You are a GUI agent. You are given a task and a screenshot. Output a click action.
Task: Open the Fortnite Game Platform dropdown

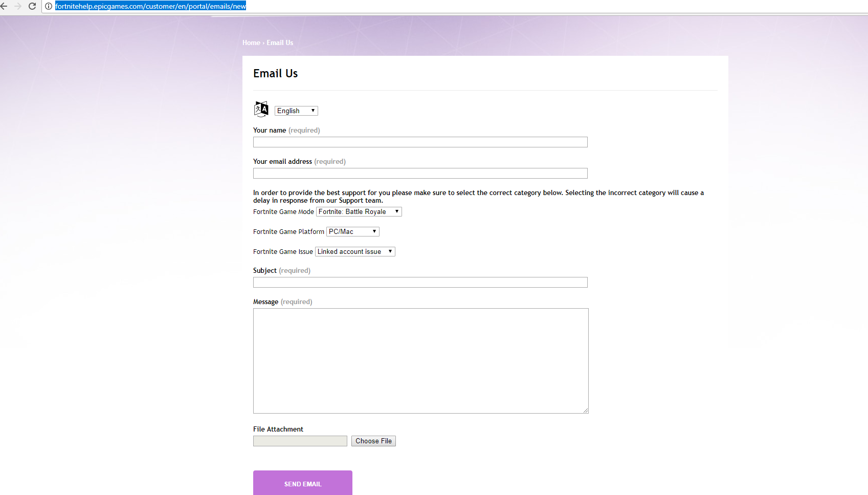click(x=353, y=231)
